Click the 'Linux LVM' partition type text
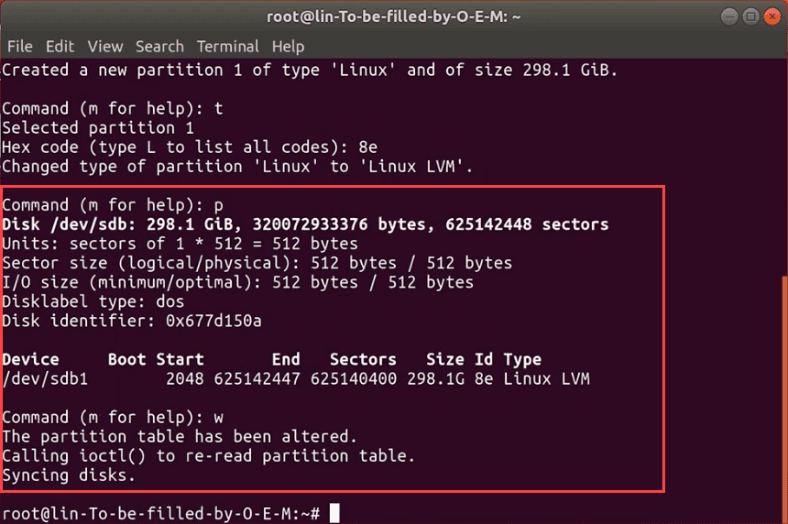788x524 pixels. (x=546, y=379)
